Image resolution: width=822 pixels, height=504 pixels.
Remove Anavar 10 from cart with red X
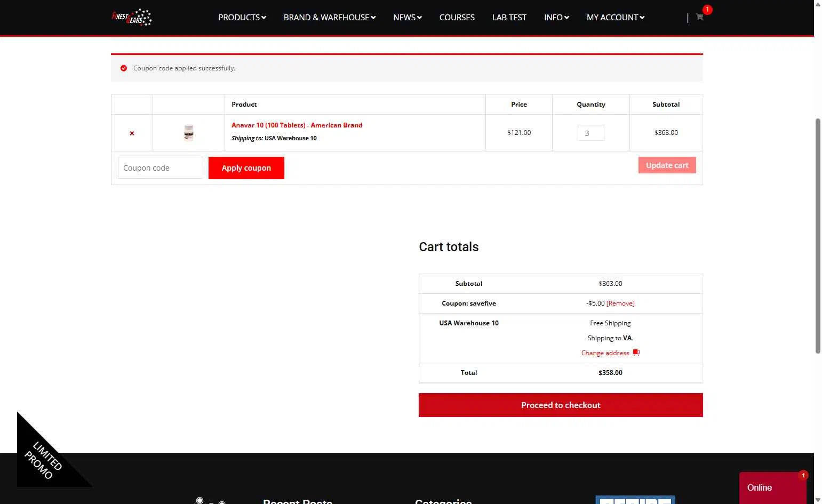coord(132,133)
